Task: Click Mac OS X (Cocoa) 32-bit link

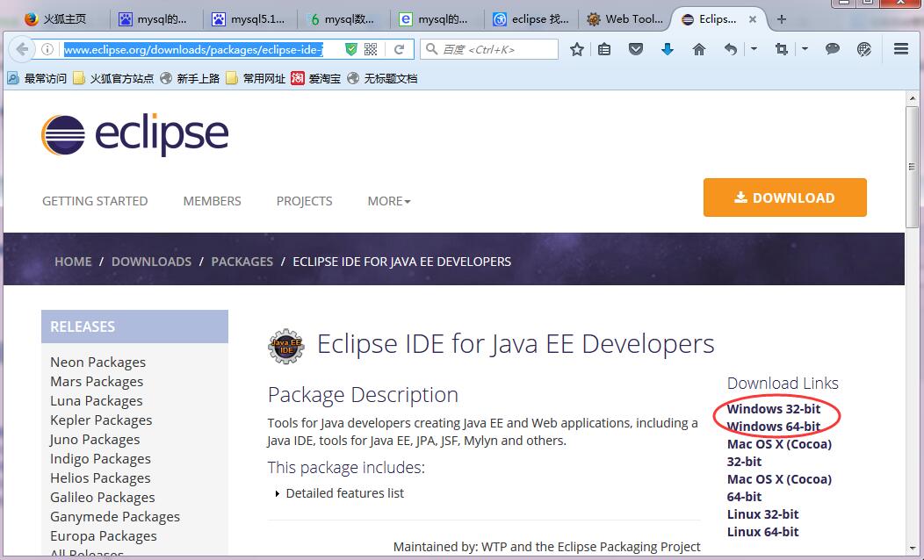Action: (x=779, y=453)
